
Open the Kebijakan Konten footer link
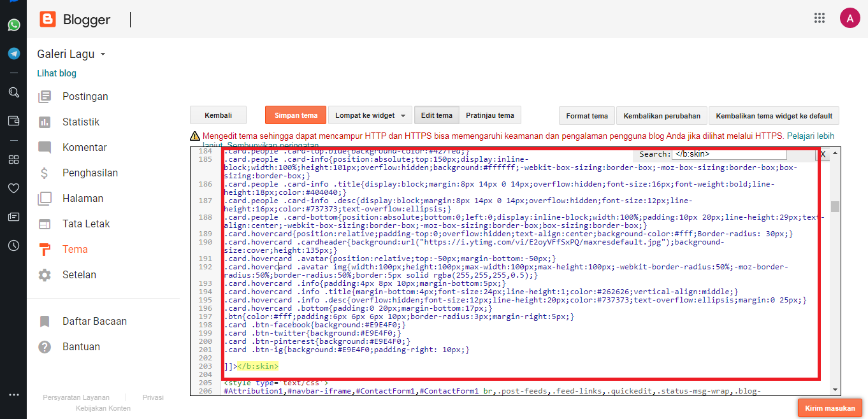pos(103,408)
